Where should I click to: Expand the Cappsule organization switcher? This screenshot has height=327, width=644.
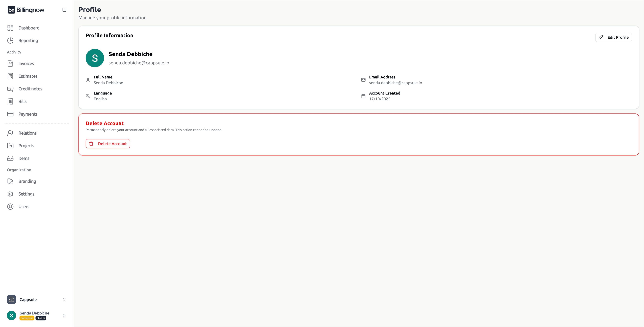point(64,300)
